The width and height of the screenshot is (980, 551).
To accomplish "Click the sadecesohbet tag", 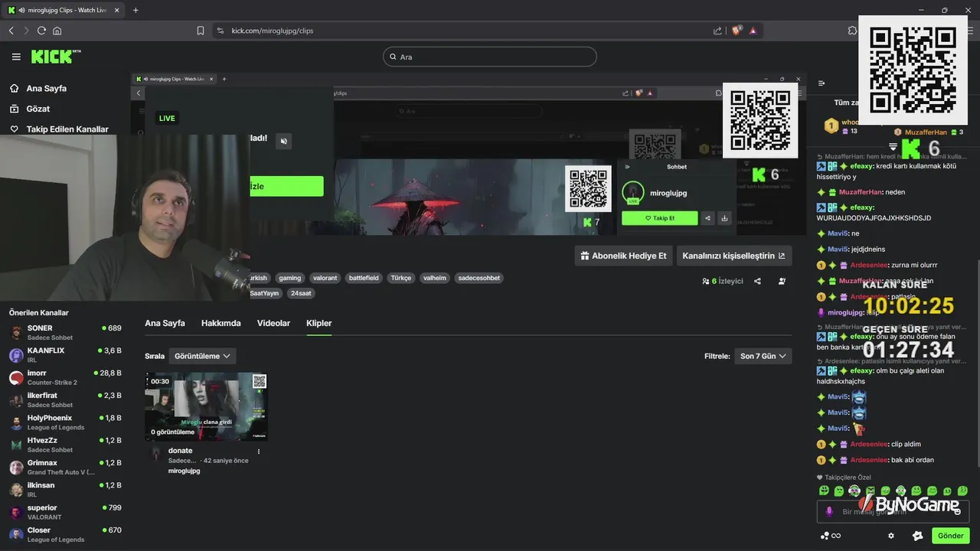I will coord(479,278).
